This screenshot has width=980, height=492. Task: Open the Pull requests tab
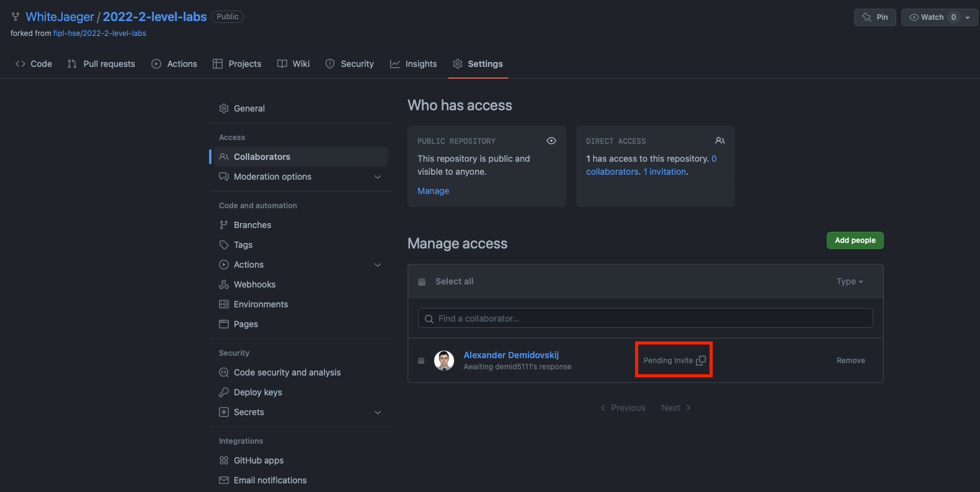click(101, 64)
